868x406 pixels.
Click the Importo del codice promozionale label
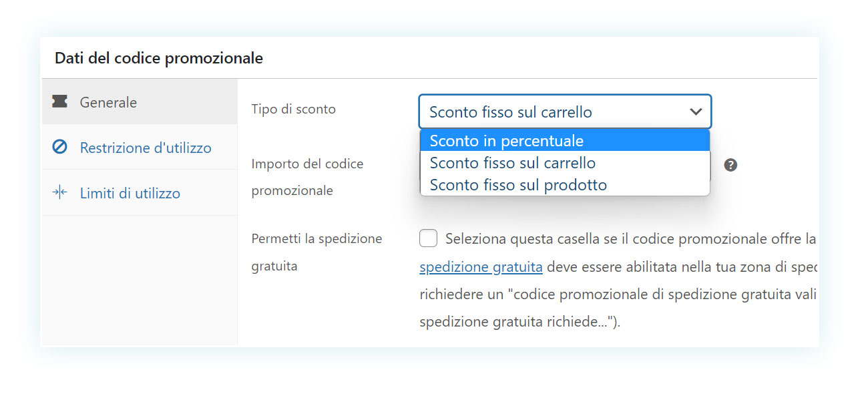(307, 177)
